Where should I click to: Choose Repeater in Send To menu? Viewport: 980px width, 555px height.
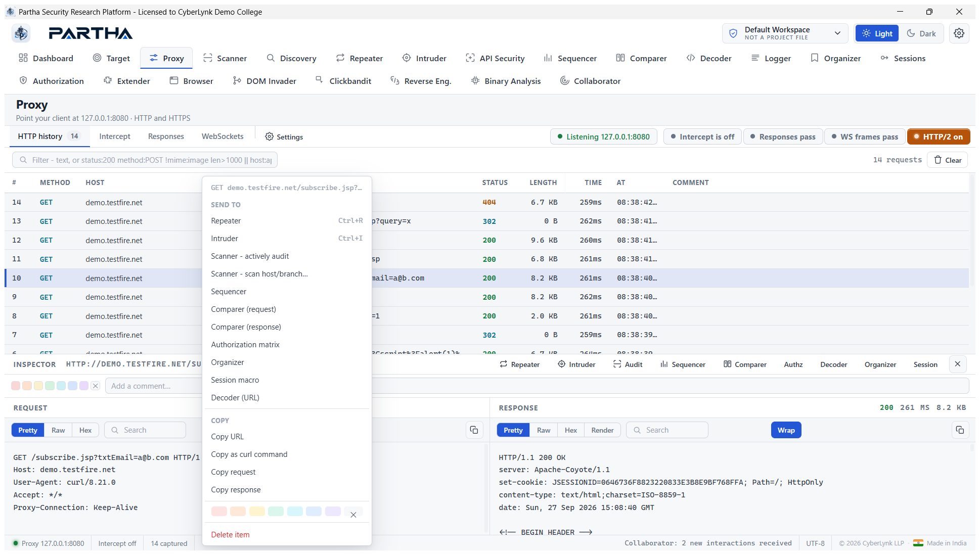pyautogui.click(x=287, y=221)
